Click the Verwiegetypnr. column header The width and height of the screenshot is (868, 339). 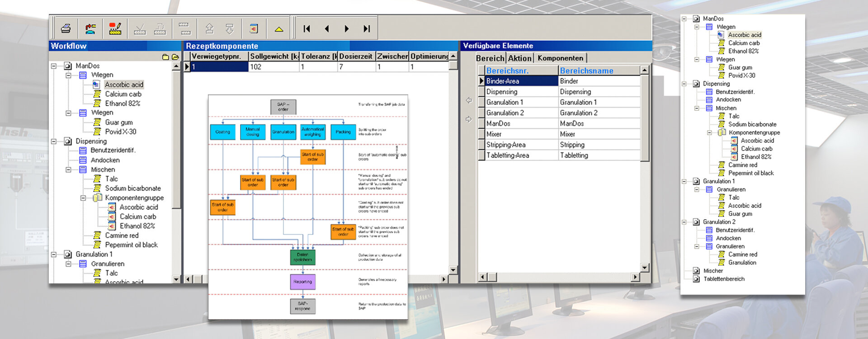click(x=219, y=56)
